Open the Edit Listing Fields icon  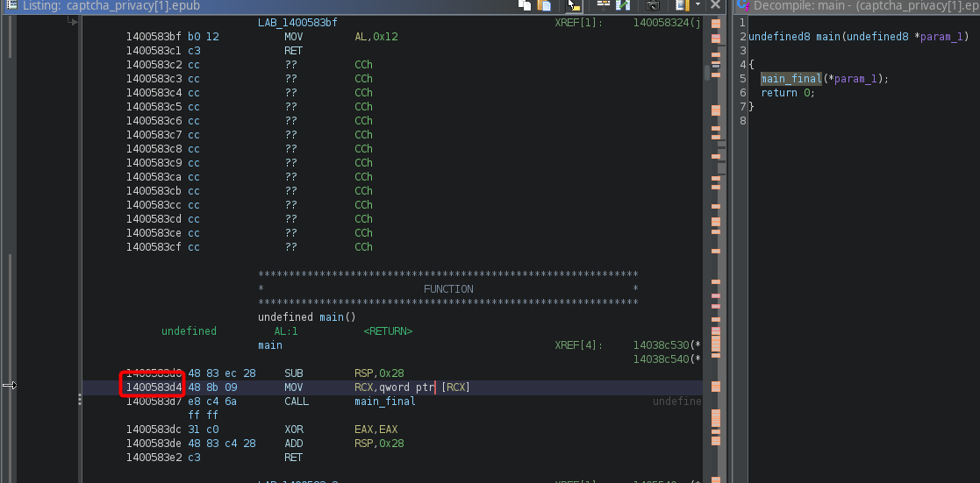coord(604,5)
